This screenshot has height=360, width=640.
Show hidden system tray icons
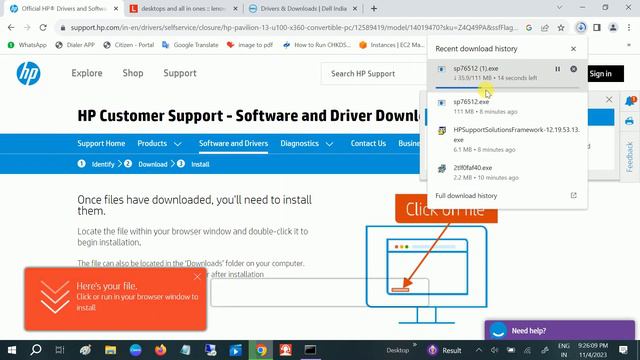coord(478,350)
